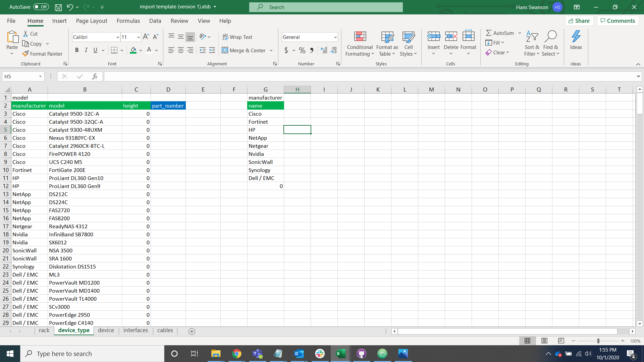Click the Increase Indent icon
The image size is (644, 362).
coord(212,50)
